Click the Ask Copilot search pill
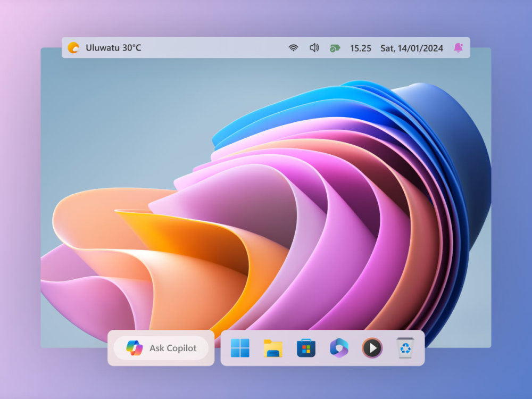532x399 pixels. (x=161, y=348)
